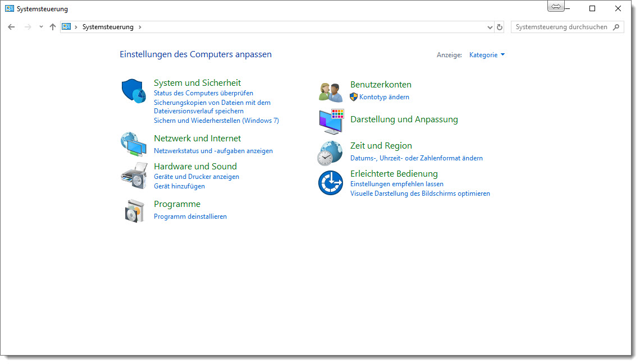Open the Erleichterte Bedienung icon
Image resolution: width=640 pixels, height=364 pixels.
pos(330,183)
